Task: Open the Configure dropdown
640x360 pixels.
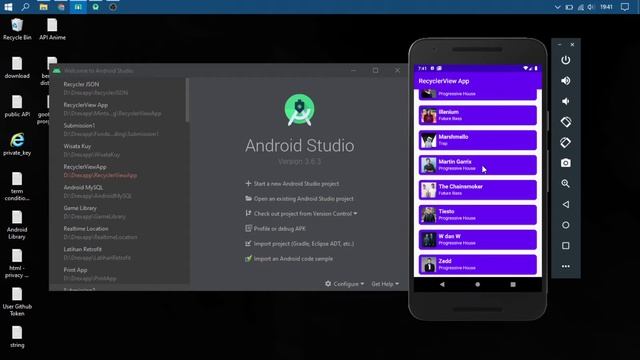Action: [344, 284]
